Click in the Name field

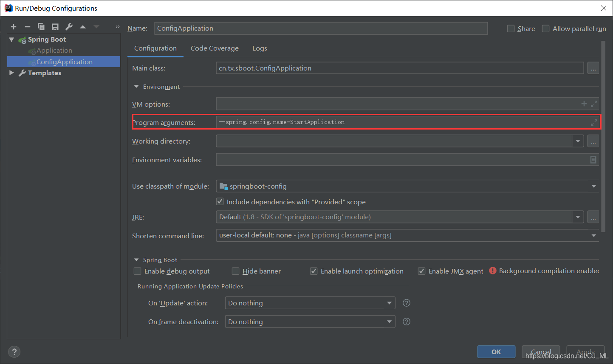click(321, 28)
